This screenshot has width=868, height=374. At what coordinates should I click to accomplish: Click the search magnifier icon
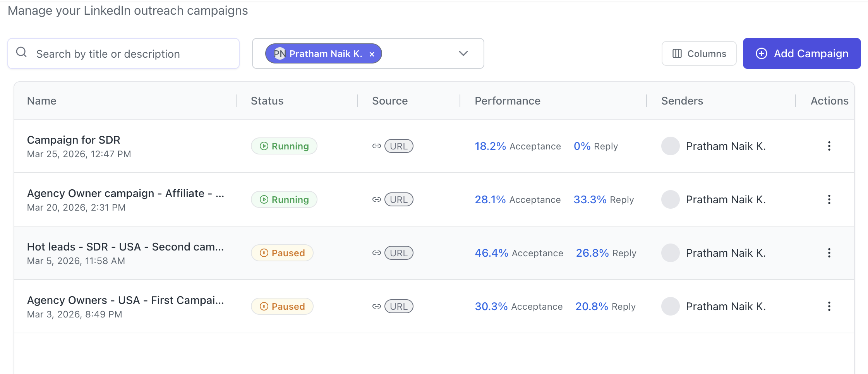pyautogui.click(x=22, y=52)
